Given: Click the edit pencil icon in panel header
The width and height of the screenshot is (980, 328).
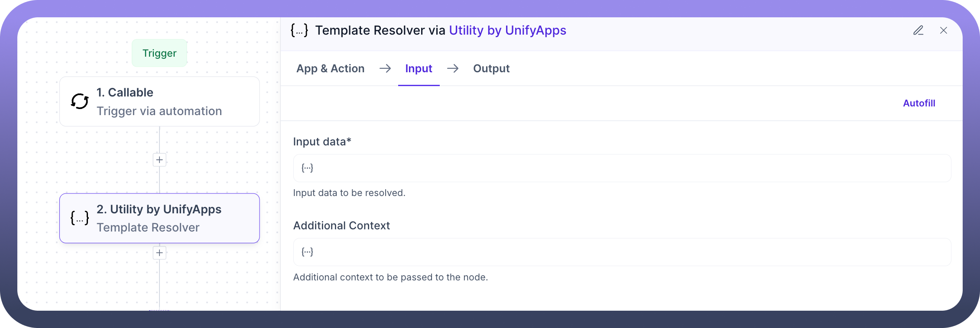Looking at the screenshot, I should point(918,30).
